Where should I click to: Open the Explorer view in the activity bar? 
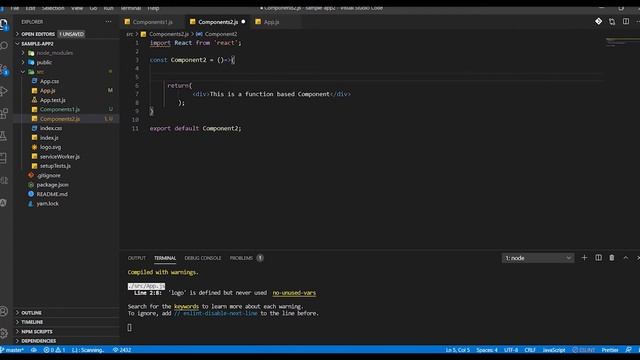[x=4, y=24]
